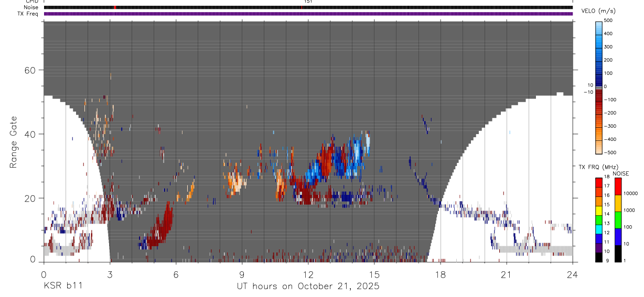Click the KSR b11 radar beam label

[x=62, y=286]
